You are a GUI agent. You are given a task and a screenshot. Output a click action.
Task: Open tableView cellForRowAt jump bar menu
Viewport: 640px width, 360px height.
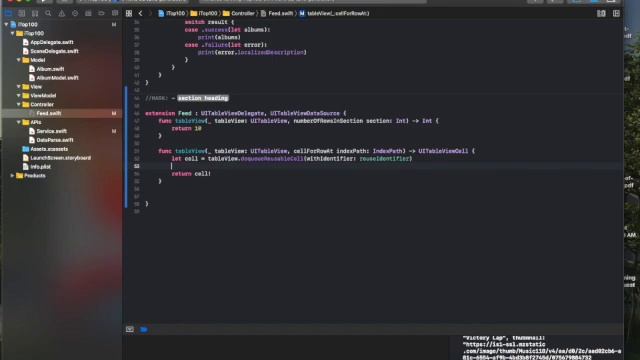(334, 13)
